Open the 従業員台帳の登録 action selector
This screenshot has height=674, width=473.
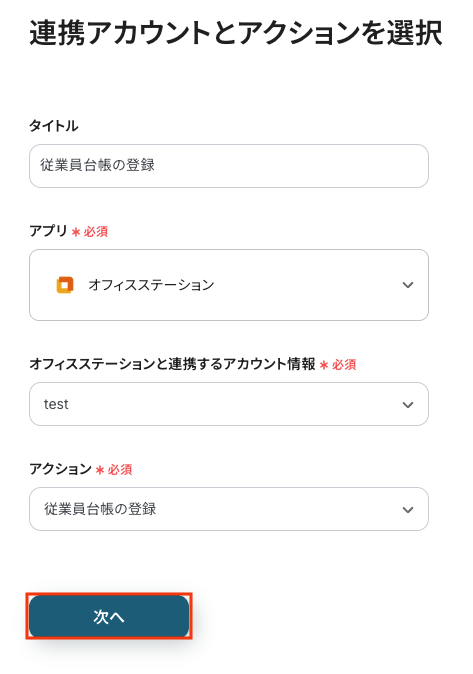point(229,509)
